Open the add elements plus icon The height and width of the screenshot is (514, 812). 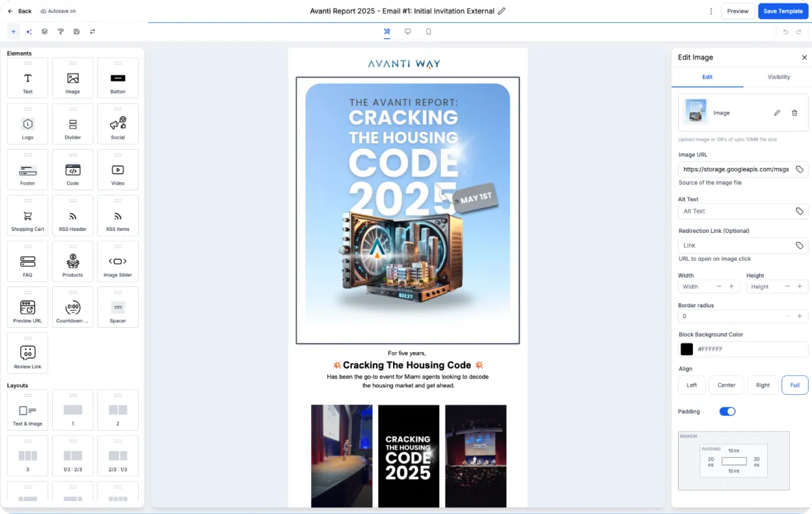click(13, 32)
